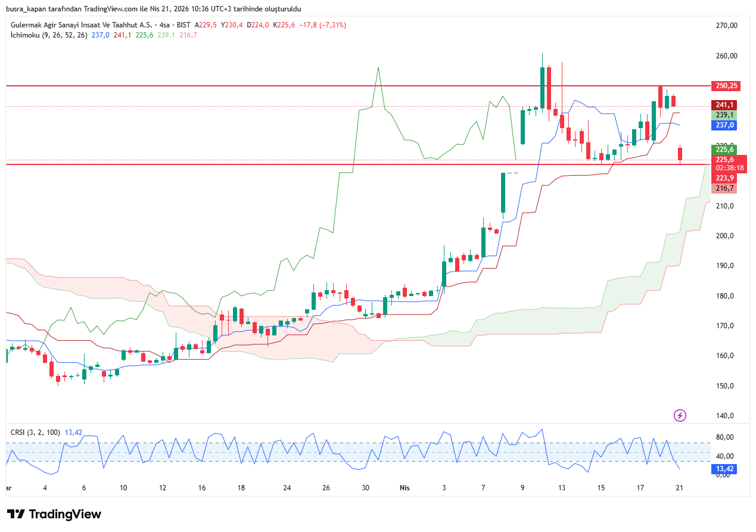Click the blue 237,0 price label

724,125
